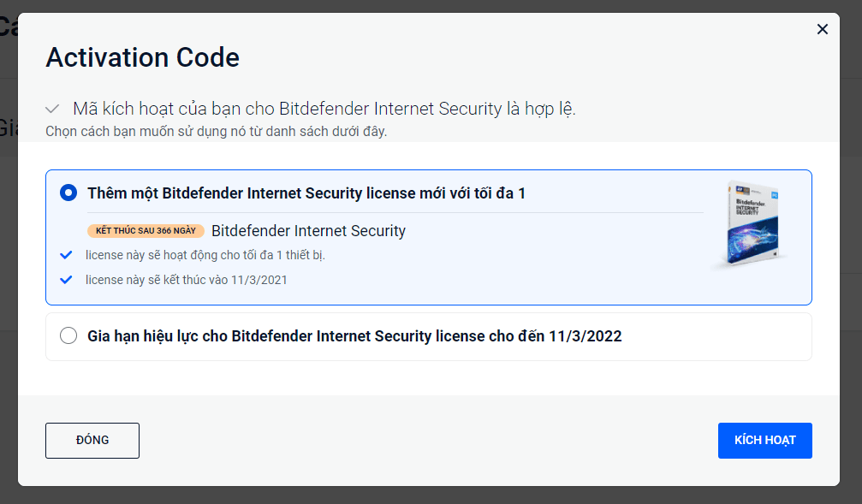Click the Activation Code heading
The height and width of the screenshot is (504, 862).
pos(142,57)
